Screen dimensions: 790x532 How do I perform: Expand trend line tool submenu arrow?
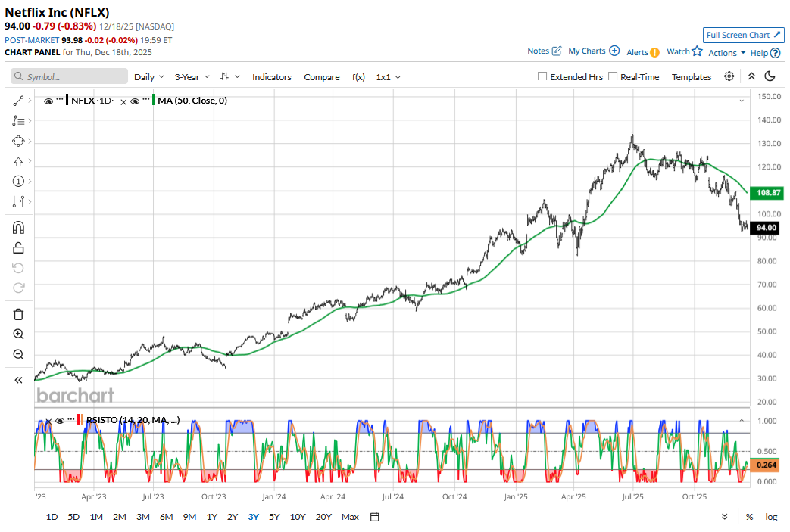[x=30, y=101]
